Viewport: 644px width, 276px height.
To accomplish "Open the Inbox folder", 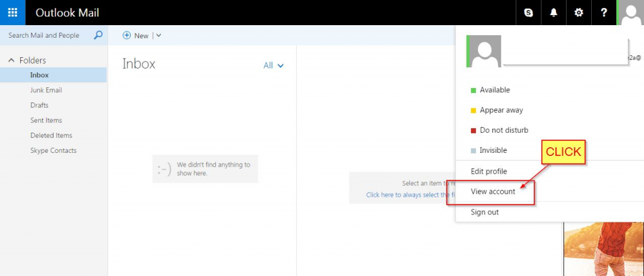I will [x=53, y=75].
